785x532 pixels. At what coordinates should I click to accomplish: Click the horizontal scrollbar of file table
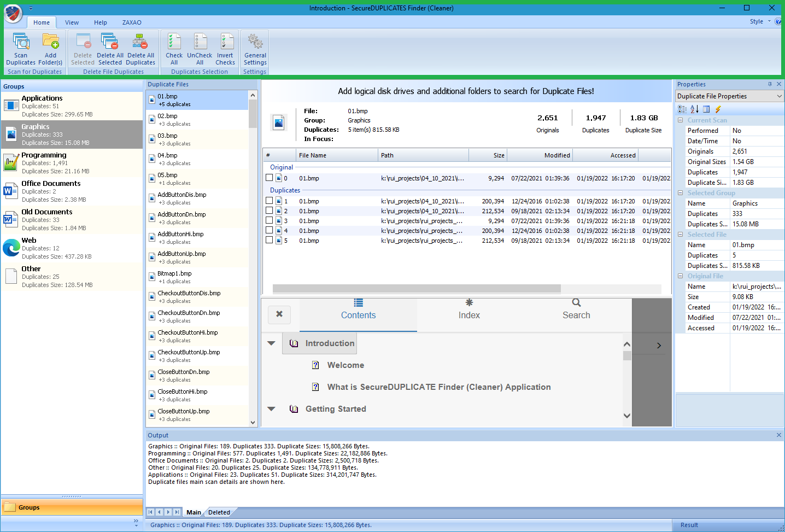[x=417, y=289]
